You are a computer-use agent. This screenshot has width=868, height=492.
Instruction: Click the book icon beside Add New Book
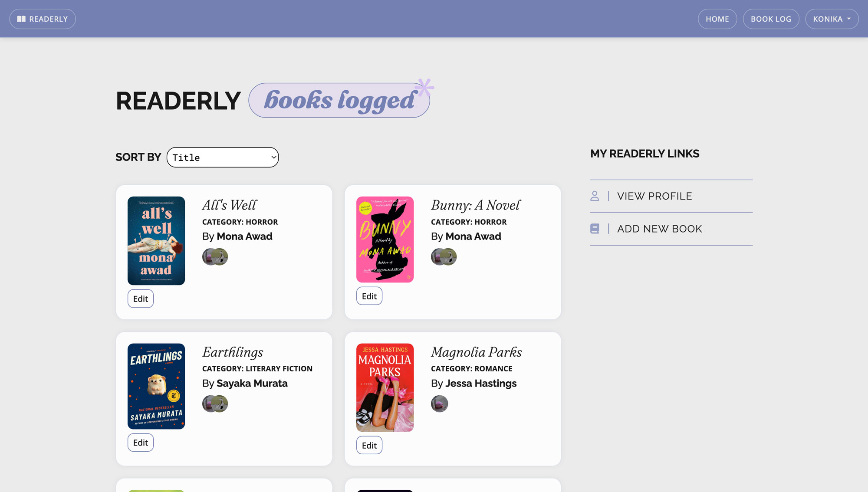[x=595, y=229]
